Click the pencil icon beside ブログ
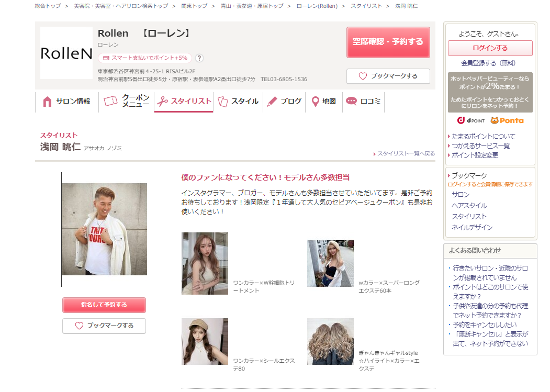The width and height of the screenshot is (550, 392). (272, 102)
